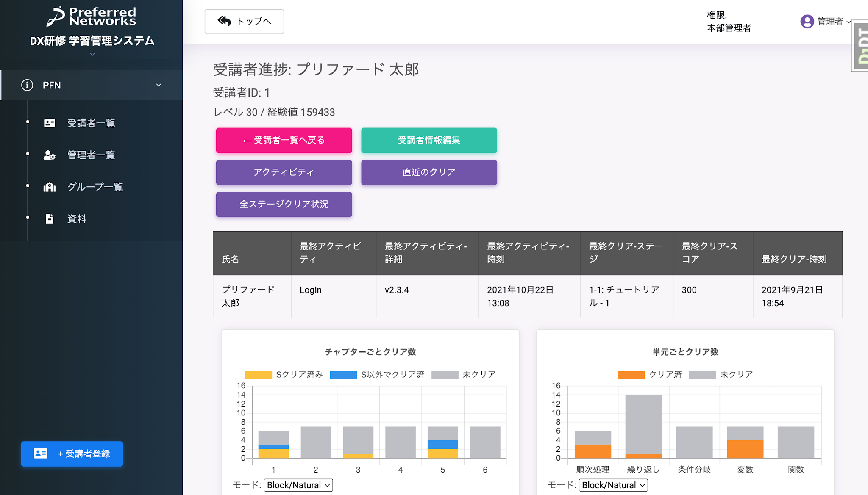Open unit chart Block/Natural mode dropdown
868x495 pixels.
point(613,485)
